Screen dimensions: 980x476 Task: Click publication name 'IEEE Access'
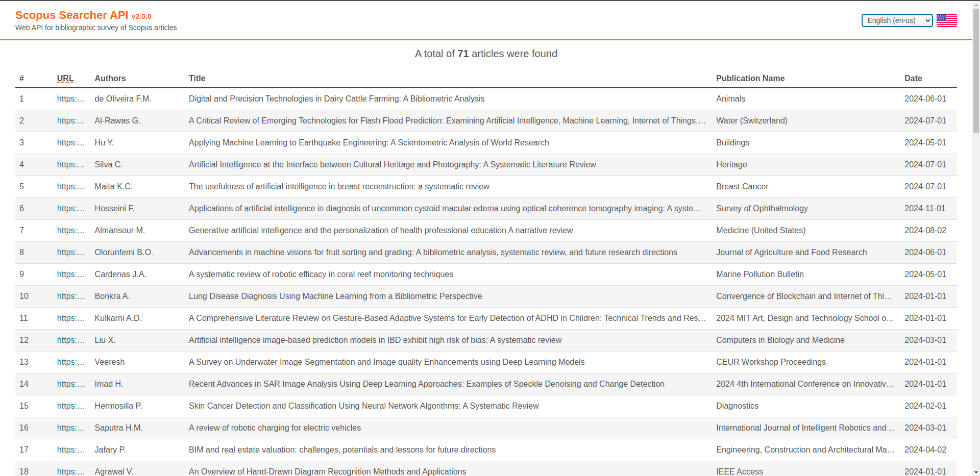(x=740, y=471)
